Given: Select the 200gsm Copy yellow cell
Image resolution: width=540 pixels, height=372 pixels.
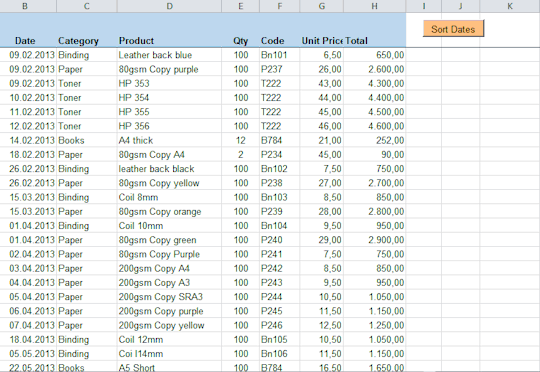Looking at the screenshot, I should coord(169,325).
